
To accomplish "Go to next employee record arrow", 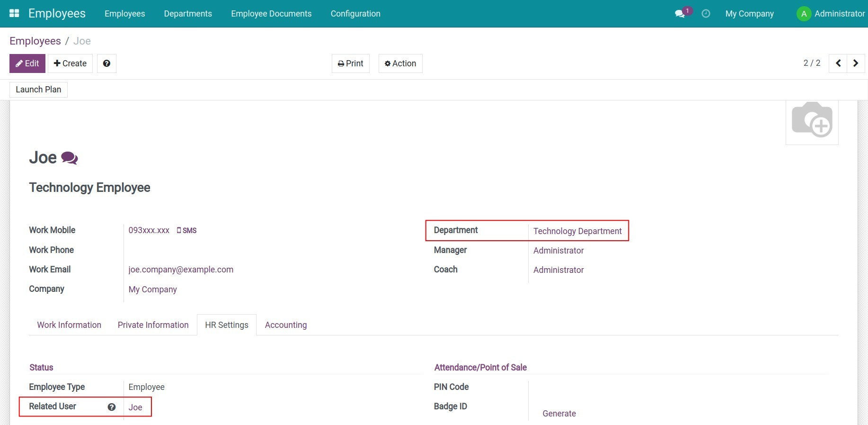I will tap(856, 63).
